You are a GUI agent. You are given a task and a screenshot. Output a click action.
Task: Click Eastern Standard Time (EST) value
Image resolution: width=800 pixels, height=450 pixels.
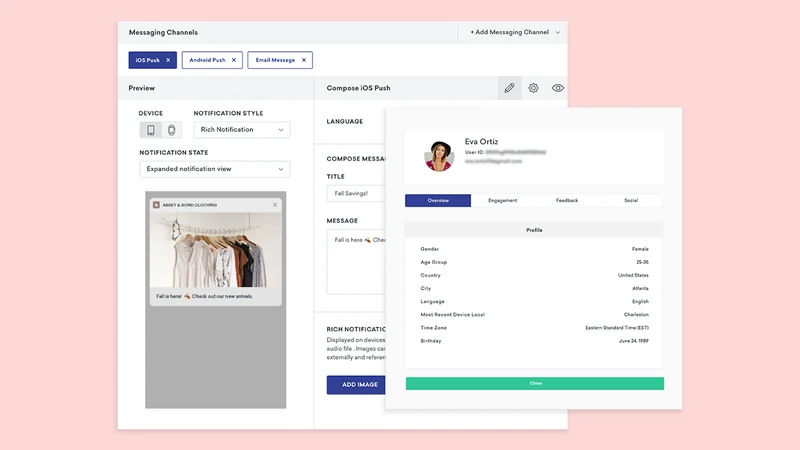click(x=617, y=328)
